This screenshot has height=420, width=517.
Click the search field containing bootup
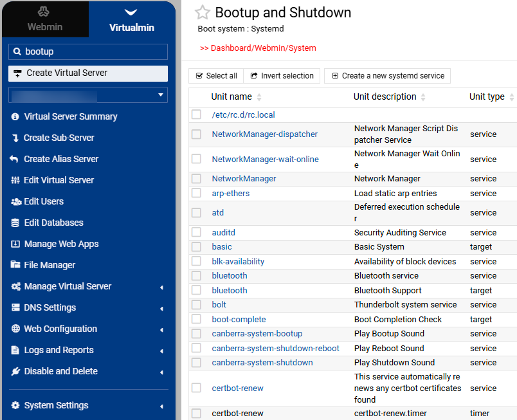click(x=88, y=51)
